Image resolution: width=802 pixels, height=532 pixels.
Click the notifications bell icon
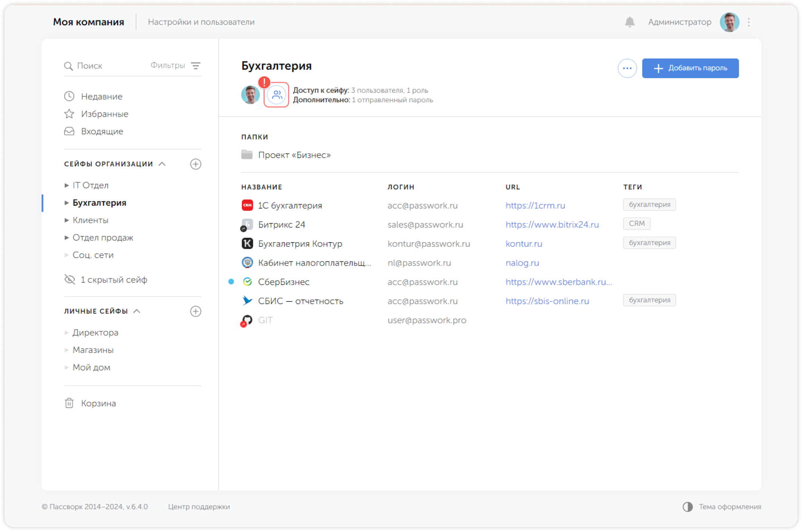(629, 22)
